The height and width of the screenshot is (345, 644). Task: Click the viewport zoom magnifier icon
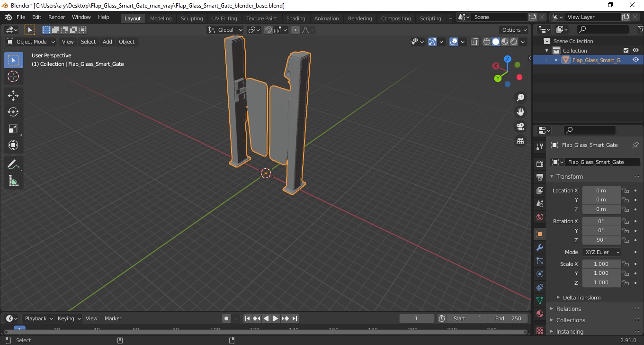pyautogui.click(x=520, y=98)
